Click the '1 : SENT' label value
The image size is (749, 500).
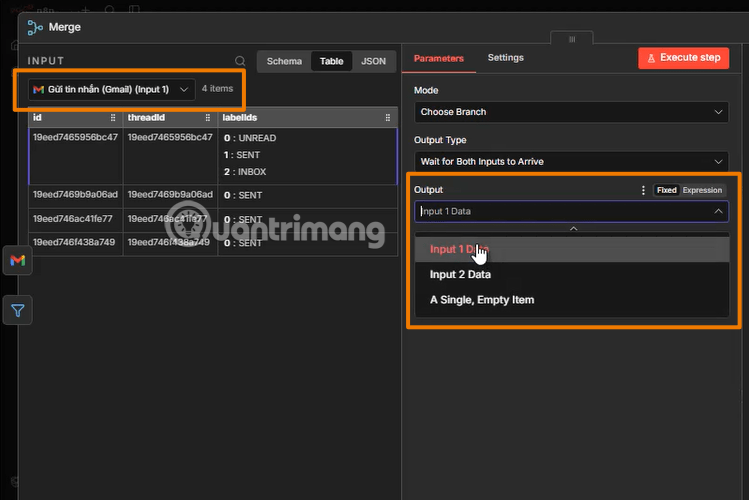pyautogui.click(x=242, y=155)
